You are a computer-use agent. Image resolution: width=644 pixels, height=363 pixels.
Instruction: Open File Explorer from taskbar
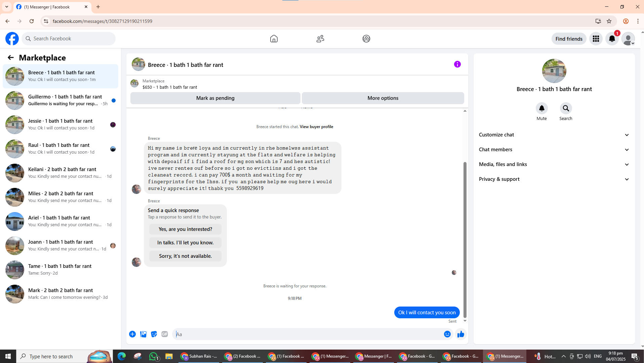169,356
